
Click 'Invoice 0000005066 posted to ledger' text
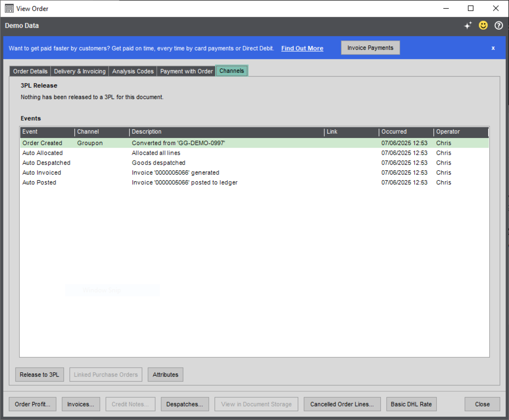pyautogui.click(x=185, y=183)
